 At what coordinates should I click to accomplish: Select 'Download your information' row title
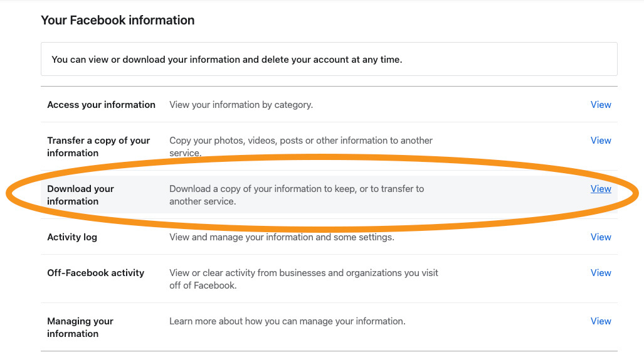tap(80, 195)
